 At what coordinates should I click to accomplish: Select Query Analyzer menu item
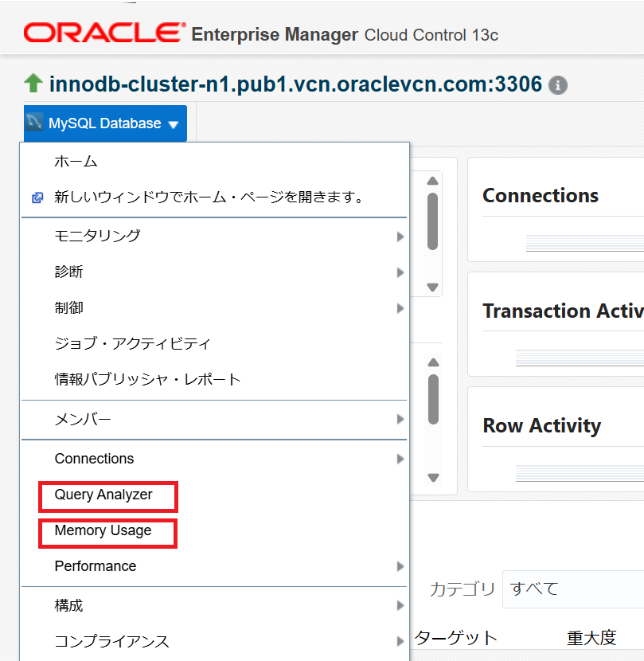[x=103, y=495]
